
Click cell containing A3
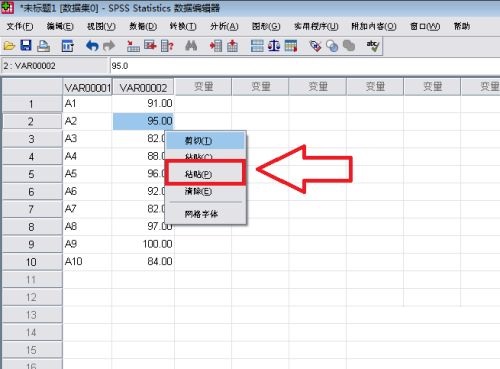coord(87,139)
